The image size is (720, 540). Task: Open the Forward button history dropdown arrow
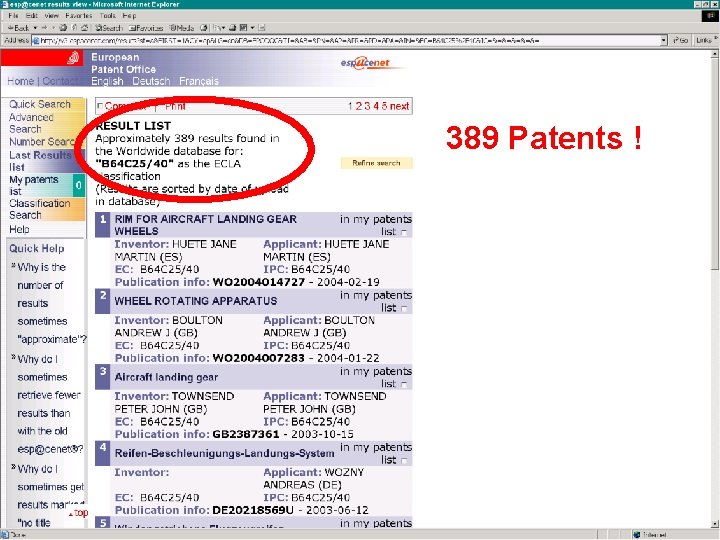53,28
